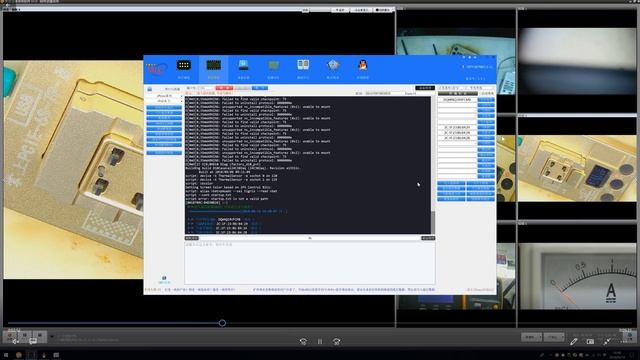
Task: Click the camera snapshot icon in player bar
Action: [x=590, y=341]
